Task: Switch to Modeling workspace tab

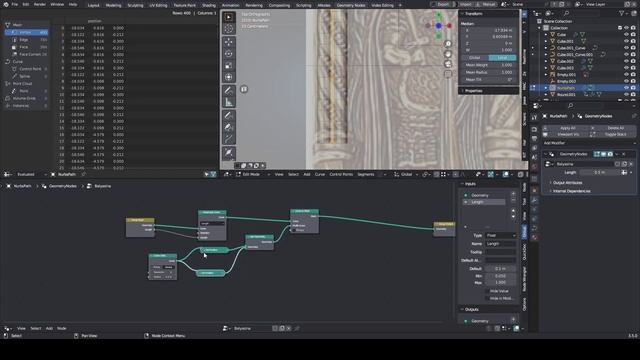Action: (113, 5)
